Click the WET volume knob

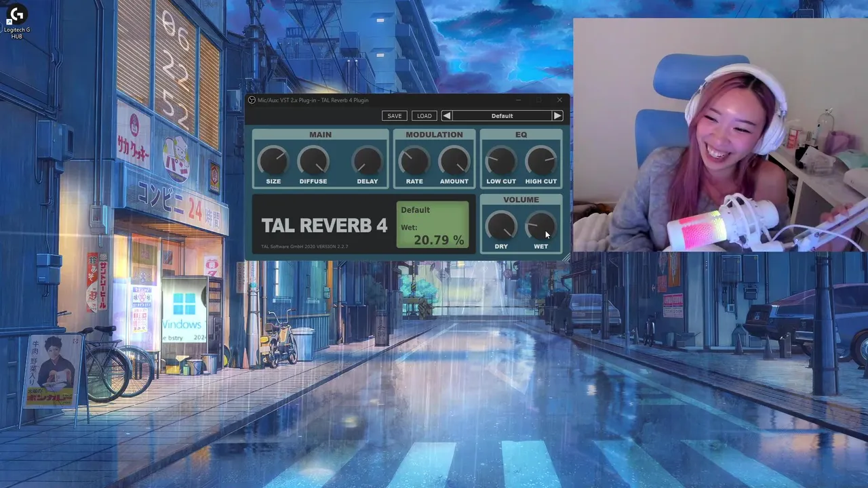pos(540,226)
